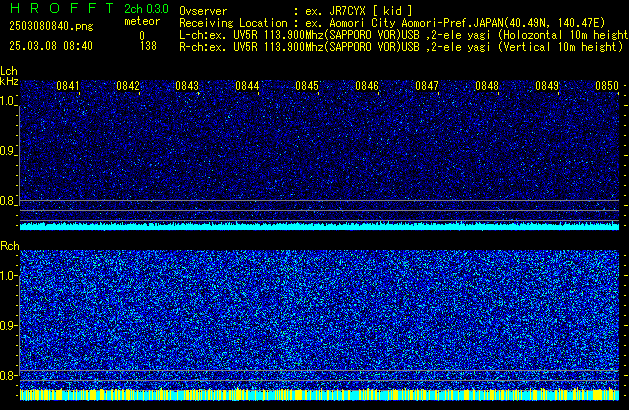Click the meteor count 138
The height and width of the screenshot is (410, 629).
coord(148,46)
